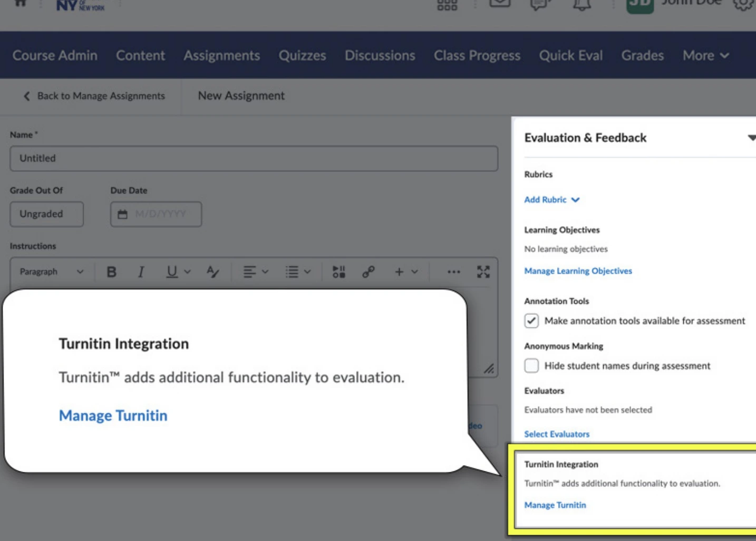This screenshot has height=541, width=756.
Task: Click the home icon in header
Action: pos(20,3)
